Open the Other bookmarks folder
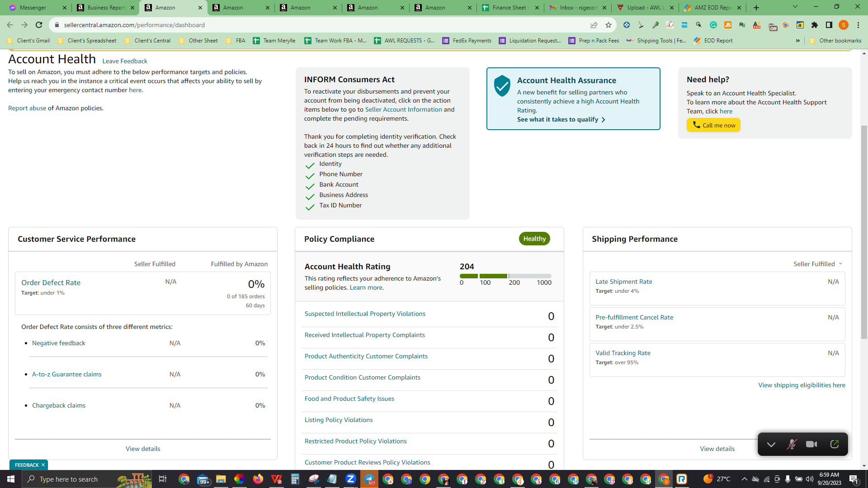 pos(835,41)
